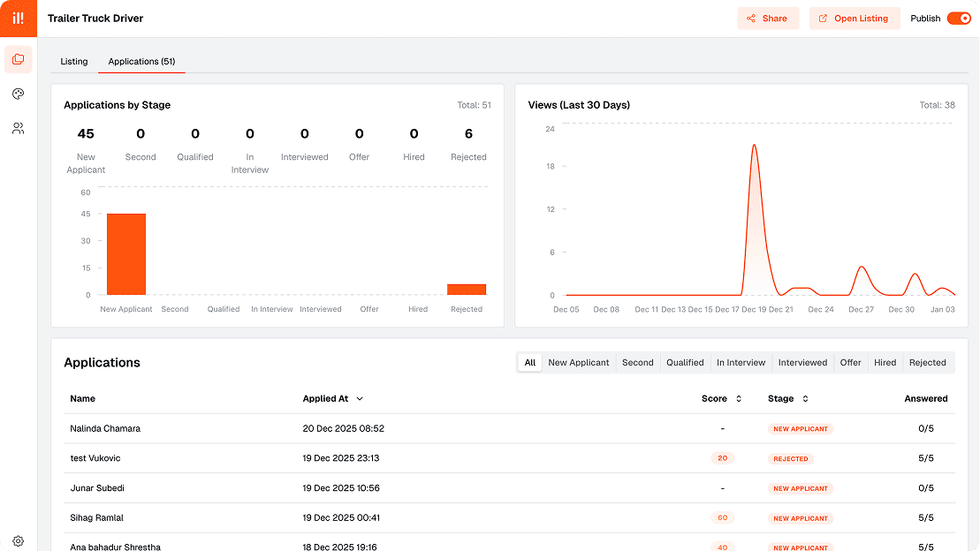
Task: Select the Nalinda Chamara application row
Action: click(353, 428)
